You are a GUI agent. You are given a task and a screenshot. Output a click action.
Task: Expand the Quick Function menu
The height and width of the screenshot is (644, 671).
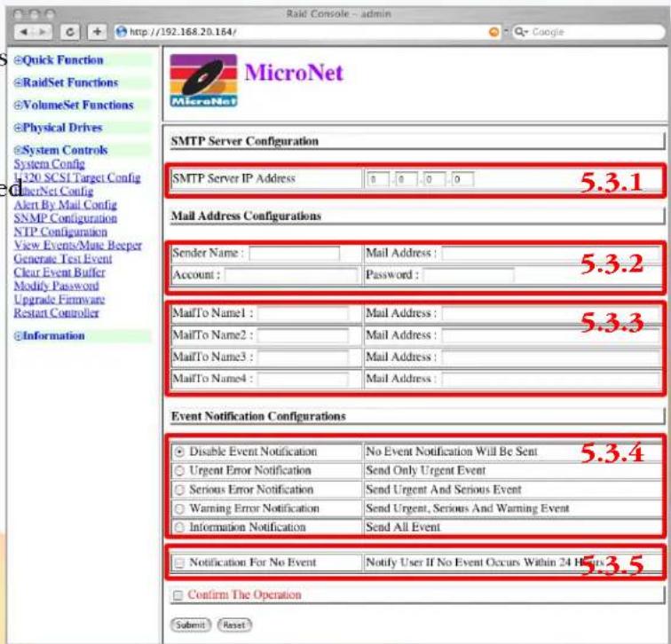[x=59, y=60]
